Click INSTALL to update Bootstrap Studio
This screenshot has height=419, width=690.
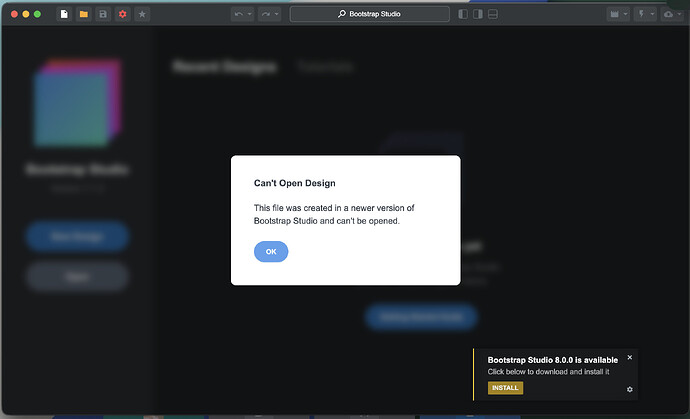coord(505,388)
